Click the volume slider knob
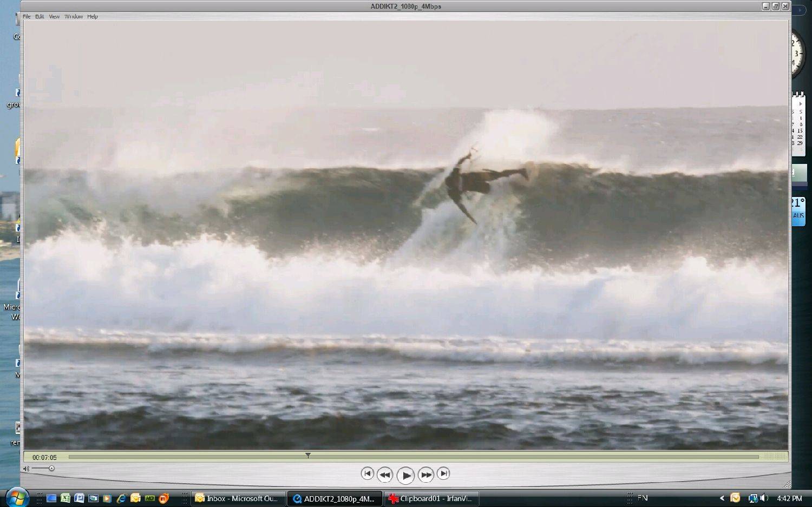812x507 pixels. click(x=51, y=469)
